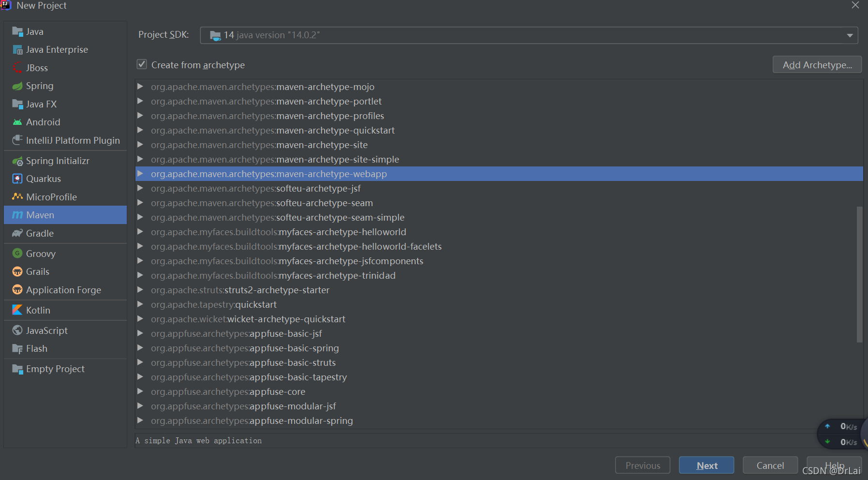Viewport: 868px width, 480px height.
Task: Expand the appfuse-basic-spring node
Action: (x=140, y=348)
